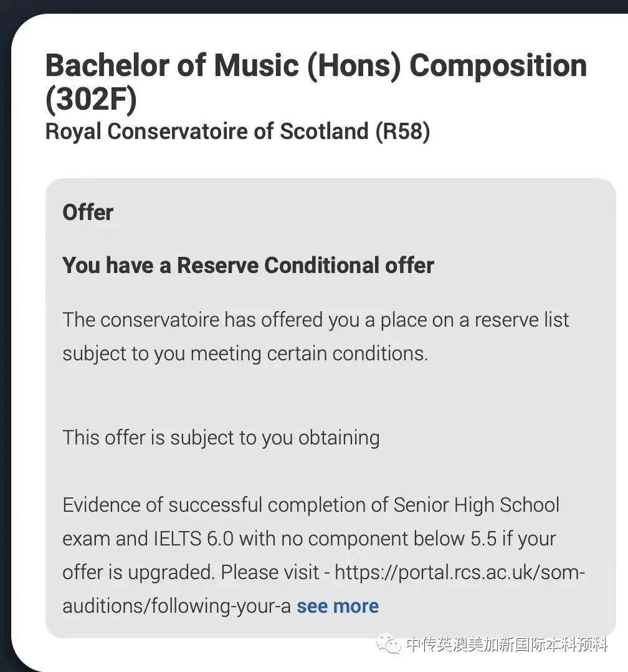This screenshot has height=672, width=628.
Task: Click "You have a Reserve Conditional offer" heading
Action: 248,265
